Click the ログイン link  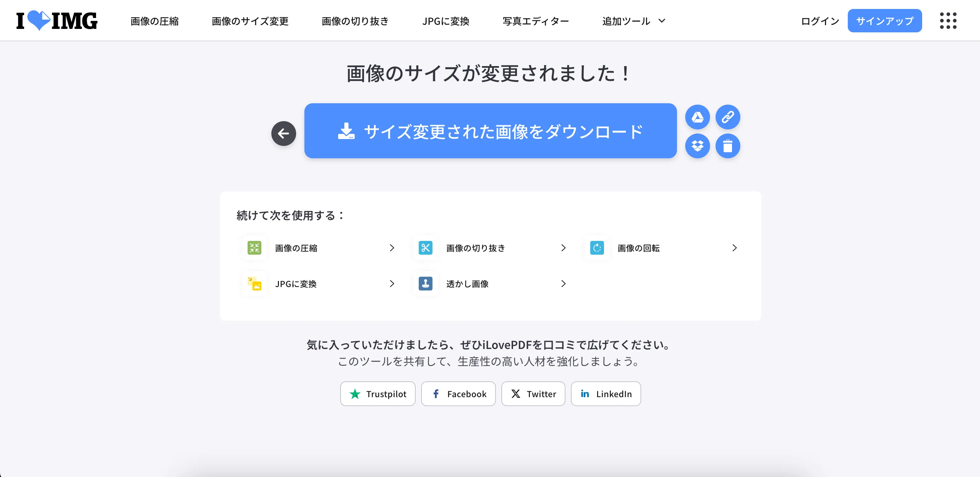click(820, 21)
